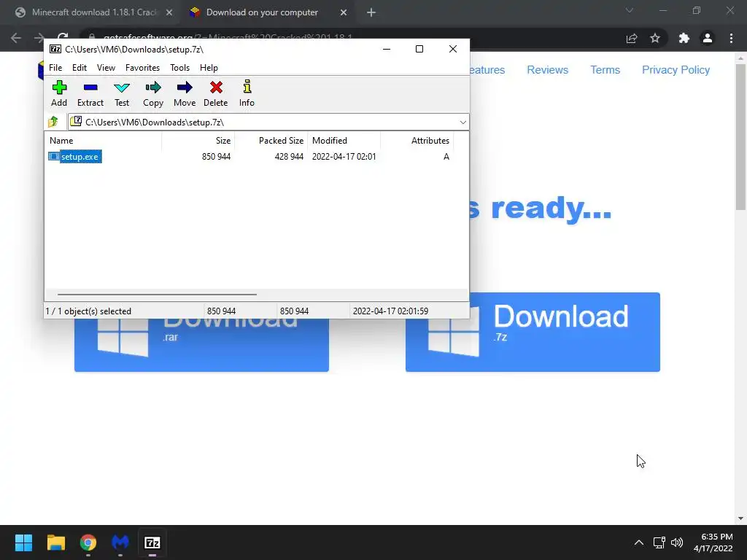Close the Minecraft download tab
This screenshot has height=560, width=747.
169,13
